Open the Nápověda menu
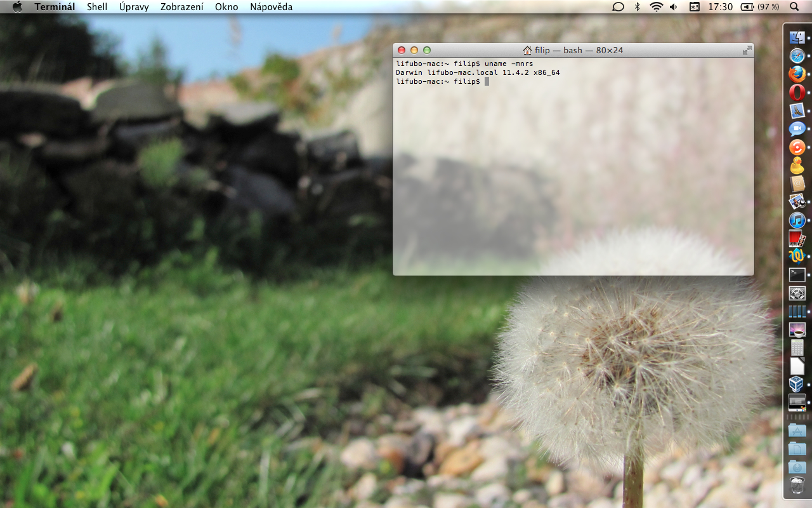Screen dimensions: 812x508 [272, 7]
